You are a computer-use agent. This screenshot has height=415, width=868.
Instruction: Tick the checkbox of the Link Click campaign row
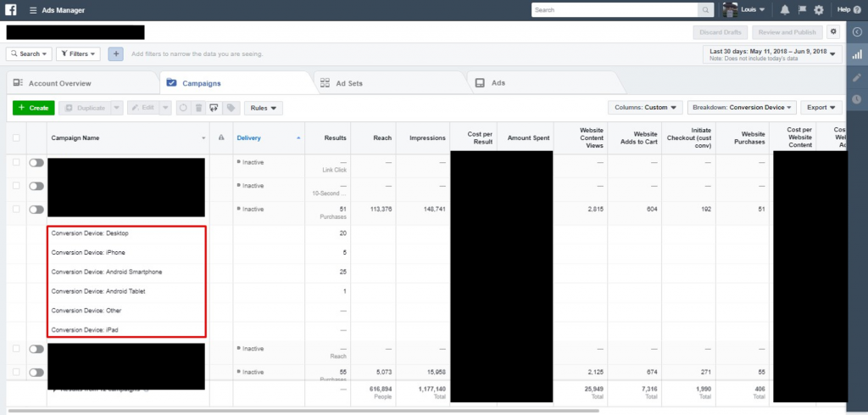(16, 162)
